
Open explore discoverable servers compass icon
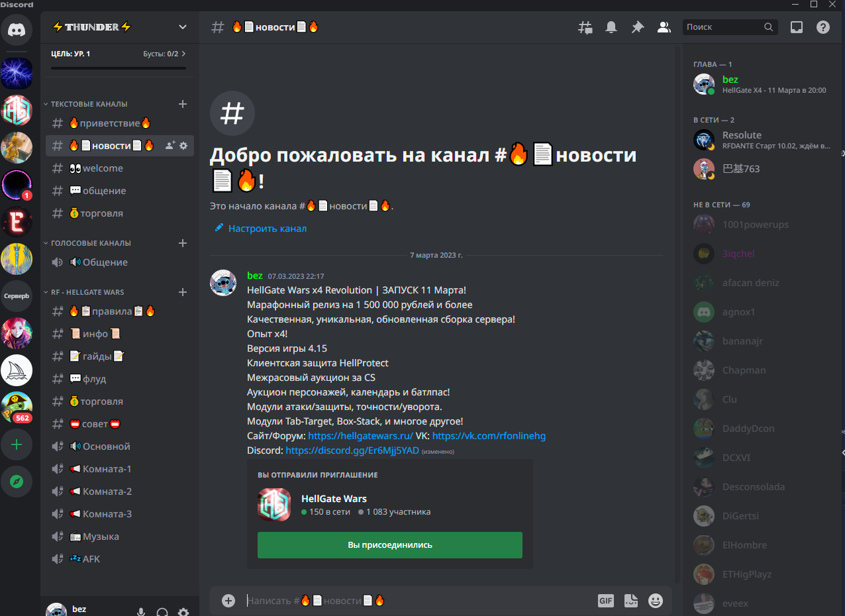17,482
